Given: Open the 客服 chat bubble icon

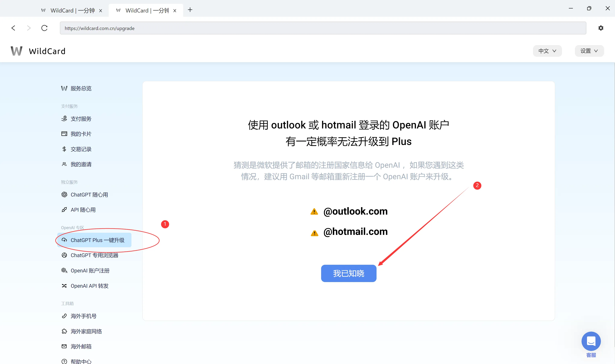Looking at the screenshot, I should click(x=591, y=341).
